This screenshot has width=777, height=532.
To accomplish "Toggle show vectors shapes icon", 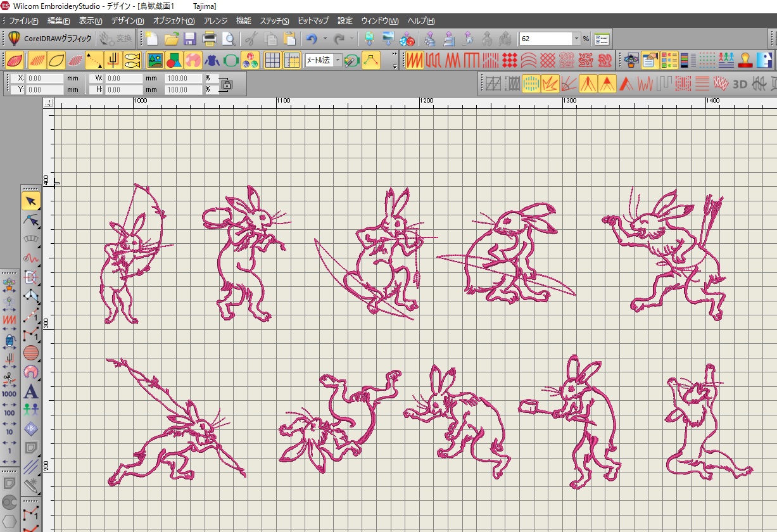I will [x=174, y=60].
